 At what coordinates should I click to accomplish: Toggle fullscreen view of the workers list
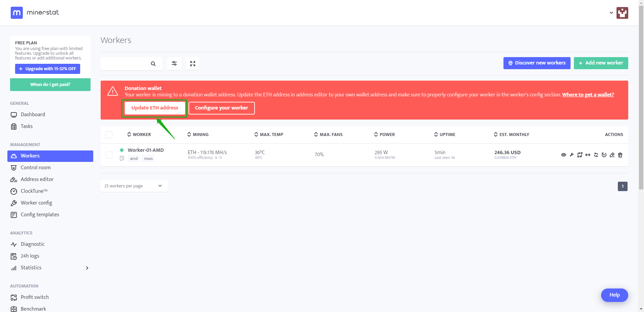pos(193,63)
